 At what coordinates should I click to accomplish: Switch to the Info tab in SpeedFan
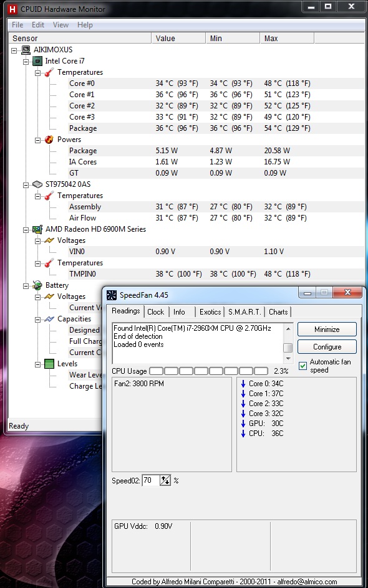click(179, 312)
